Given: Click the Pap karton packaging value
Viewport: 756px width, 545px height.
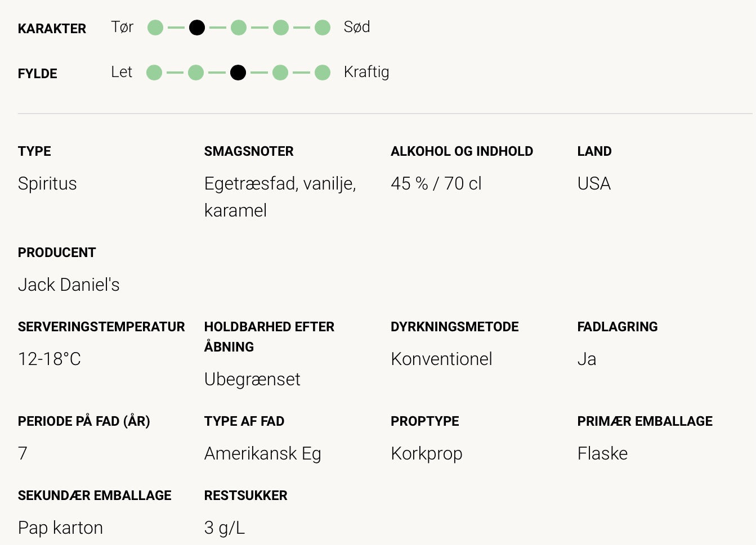Looking at the screenshot, I should (x=60, y=528).
